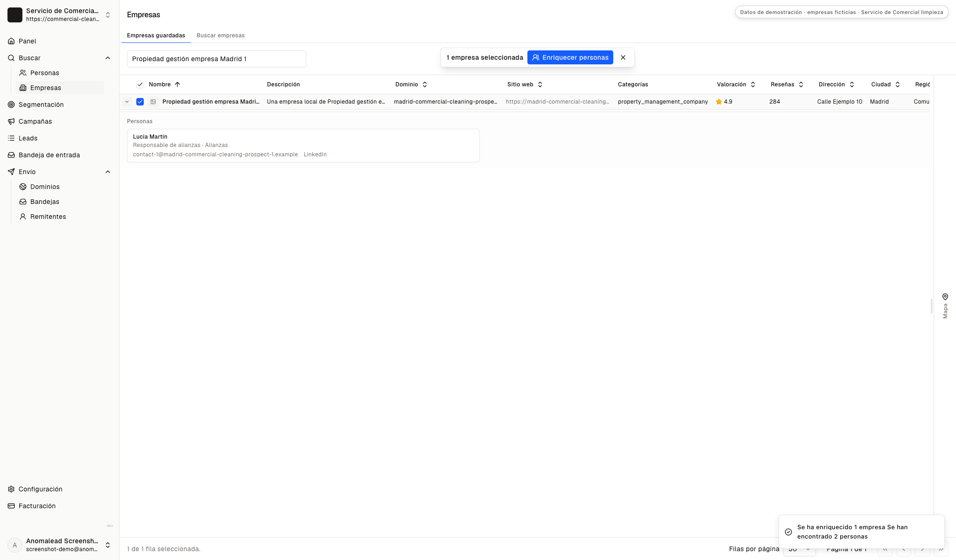956x560 pixels.
Task: Open the Facturación card icon
Action: coord(11,506)
